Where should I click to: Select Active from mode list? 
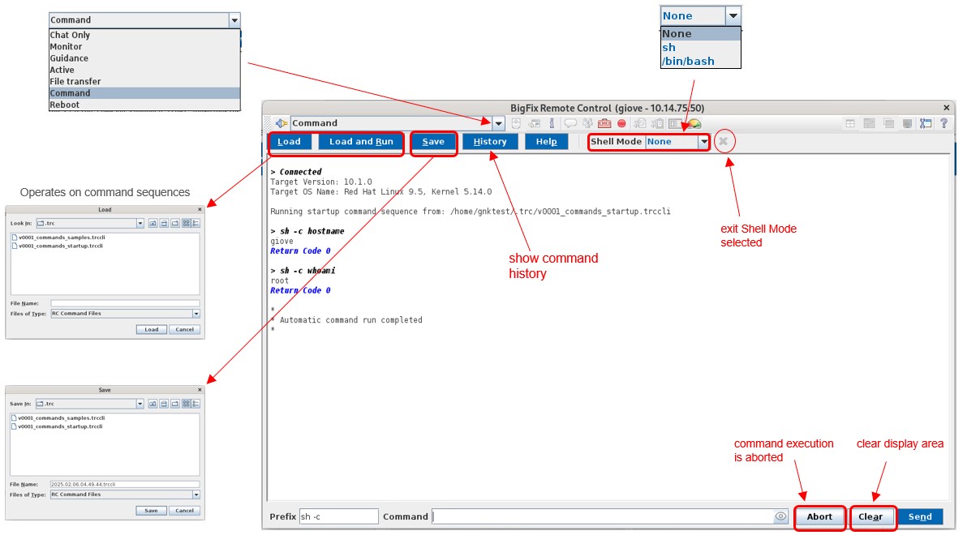click(144, 70)
